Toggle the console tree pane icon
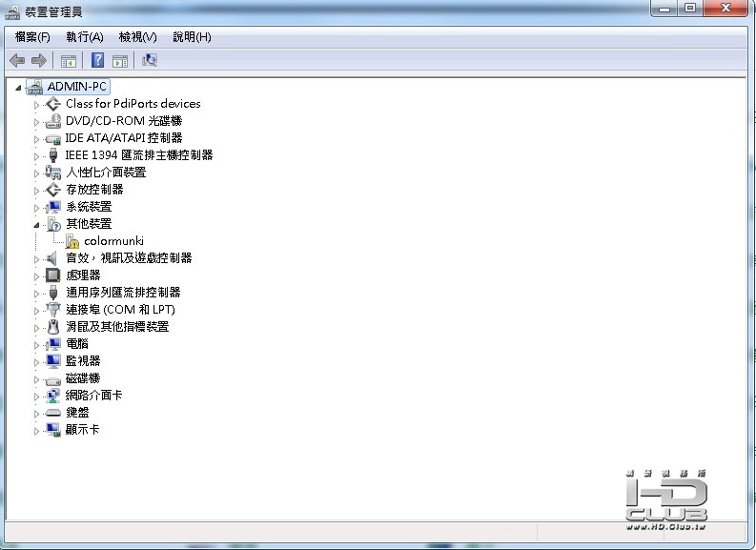Screen dimensions: 756x550 [69, 61]
